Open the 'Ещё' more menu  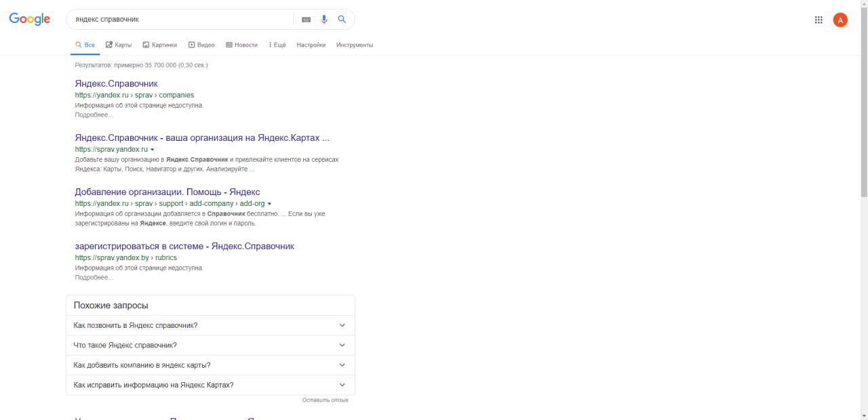(277, 45)
